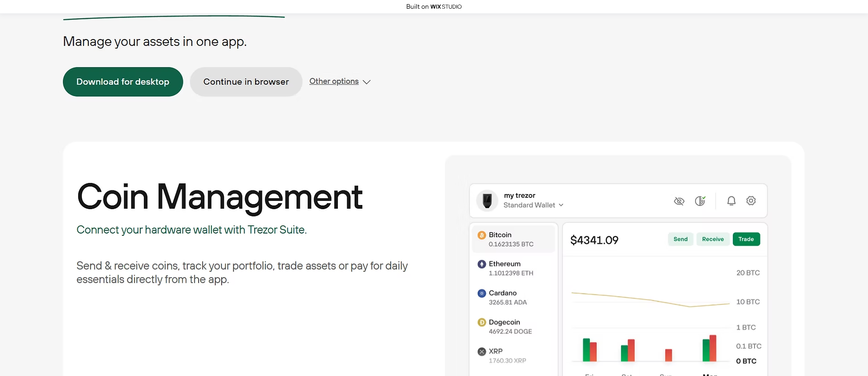
Task: Select the Dogecoin account name
Action: (x=504, y=322)
